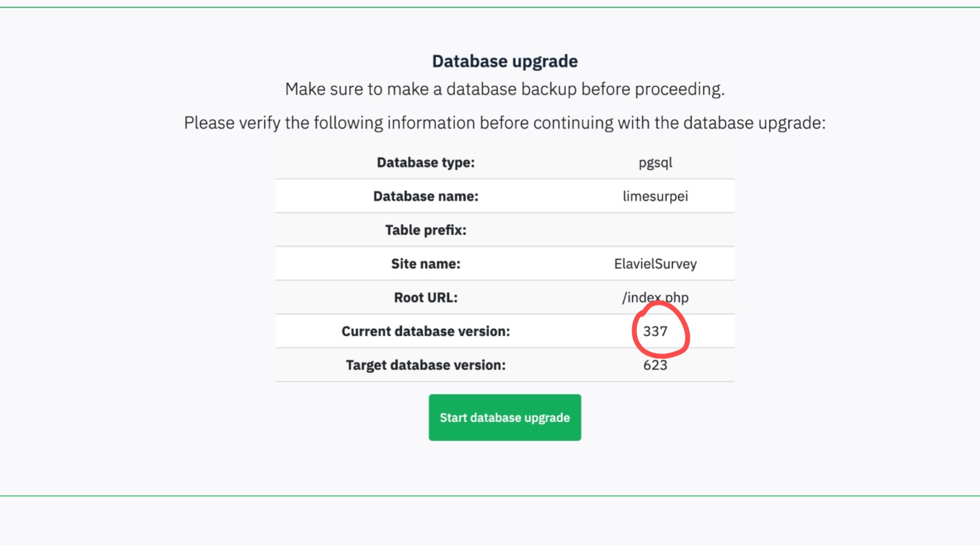Select the Database name label
The image size is (980, 545).
point(426,197)
